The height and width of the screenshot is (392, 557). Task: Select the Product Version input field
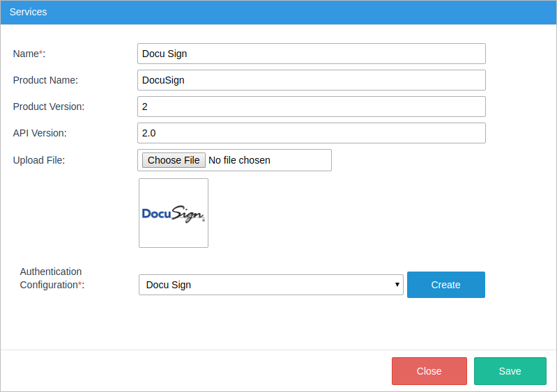pos(311,107)
